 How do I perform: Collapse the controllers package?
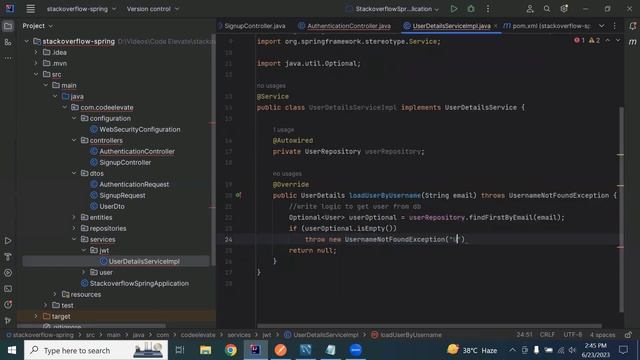click(74, 140)
